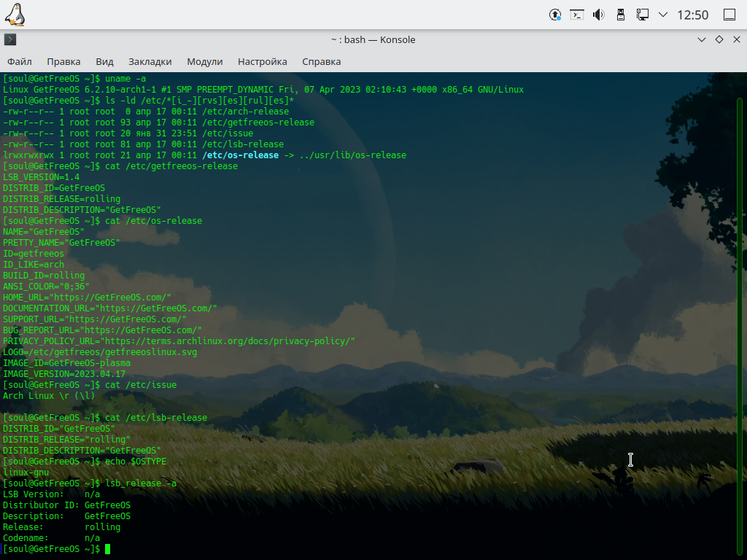Click the terminal icon in the system tray
This screenshot has width=747, height=560.
[x=577, y=15]
